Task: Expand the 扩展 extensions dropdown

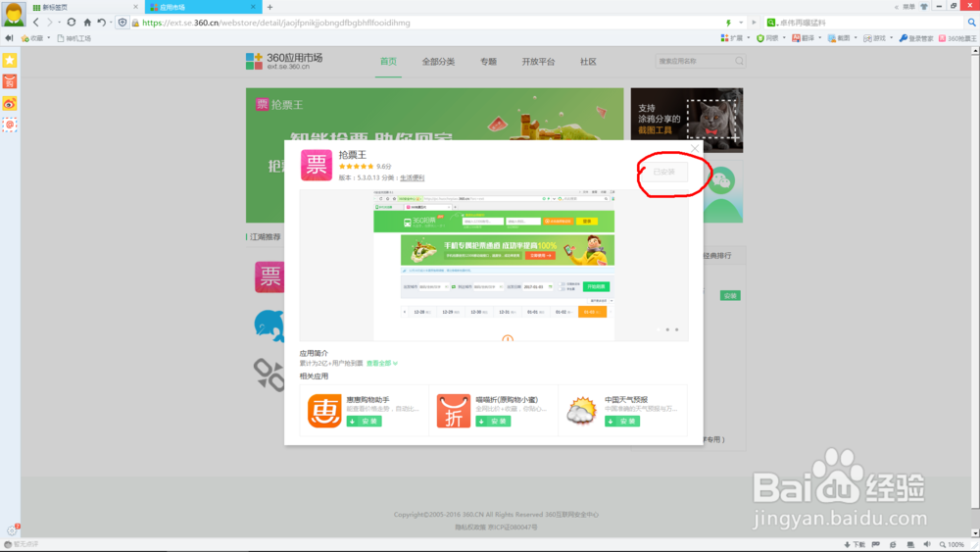Action: 749,38
